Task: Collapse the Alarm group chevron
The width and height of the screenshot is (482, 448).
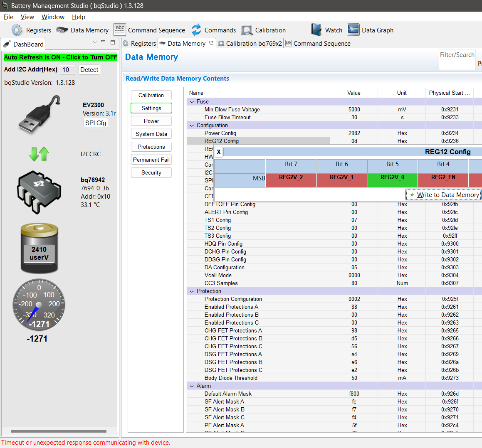Action: (192, 386)
